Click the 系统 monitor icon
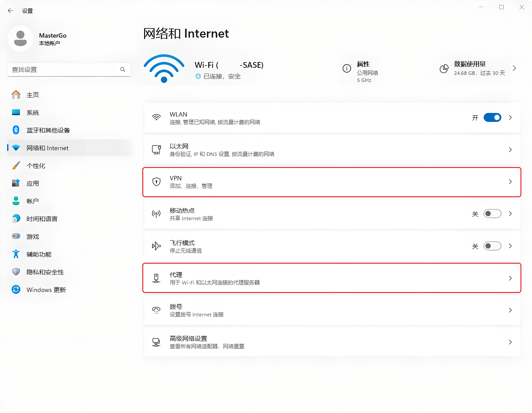Image resolution: width=532 pixels, height=413 pixels. pyautogui.click(x=16, y=112)
